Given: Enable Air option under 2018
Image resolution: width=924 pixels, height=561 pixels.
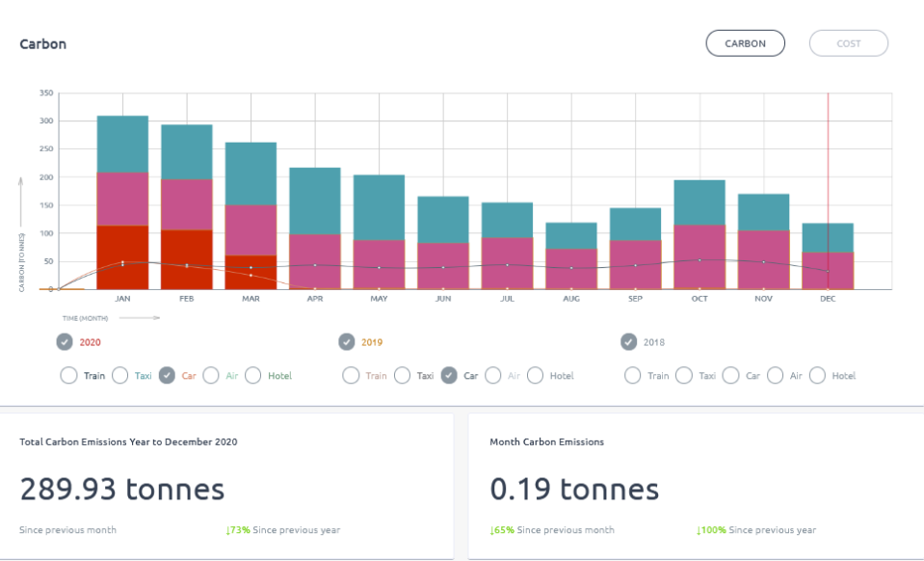Looking at the screenshot, I should pyautogui.click(x=776, y=376).
